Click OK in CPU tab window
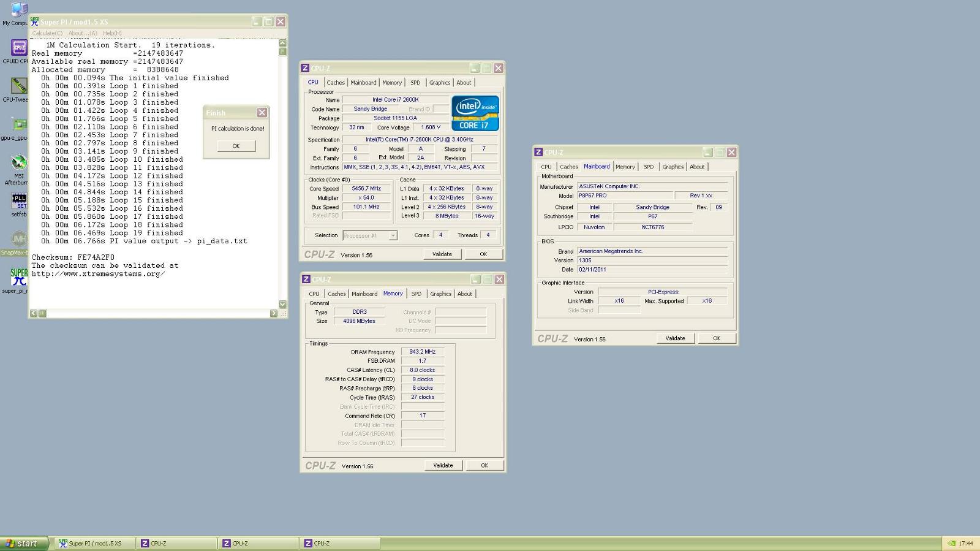Image resolution: width=980 pixels, height=551 pixels. coord(483,254)
